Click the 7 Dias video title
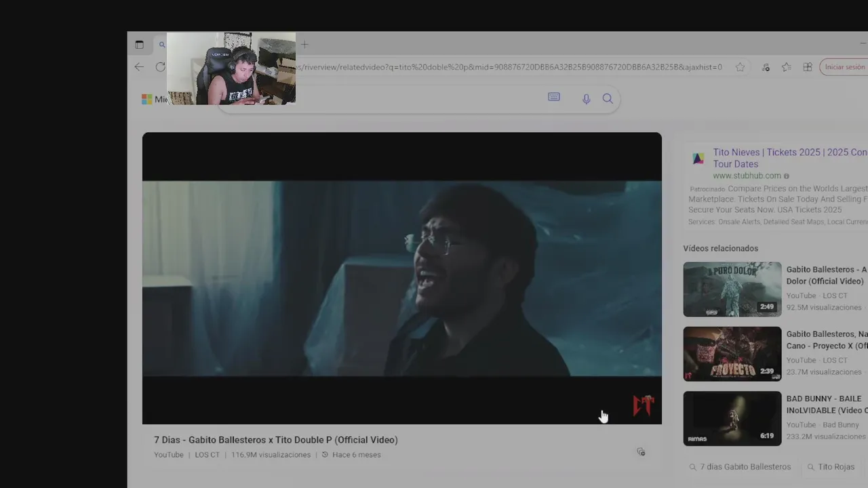This screenshot has height=488, width=868. tap(276, 440)
